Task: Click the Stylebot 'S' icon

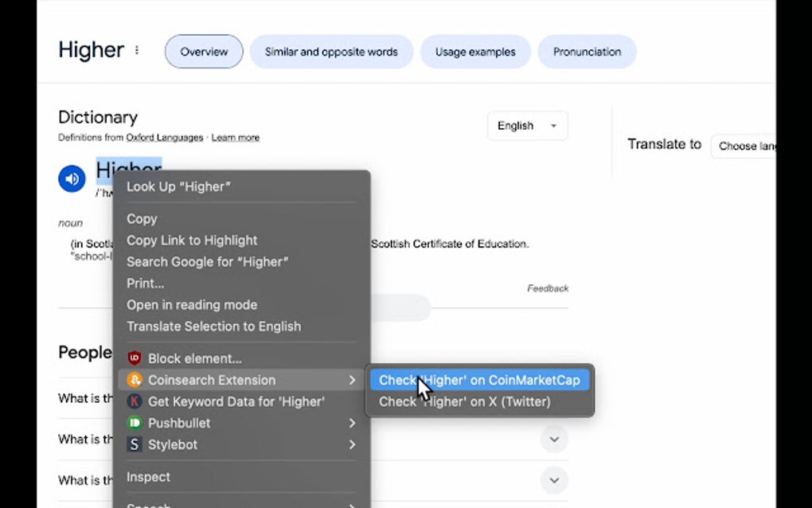Action: (x=134, y=444)
